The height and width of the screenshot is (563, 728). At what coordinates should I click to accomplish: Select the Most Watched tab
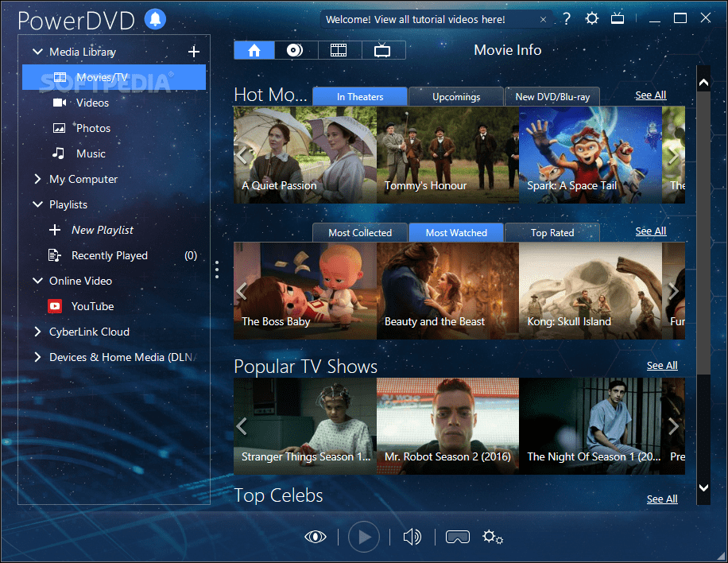(x=456, y=233)
